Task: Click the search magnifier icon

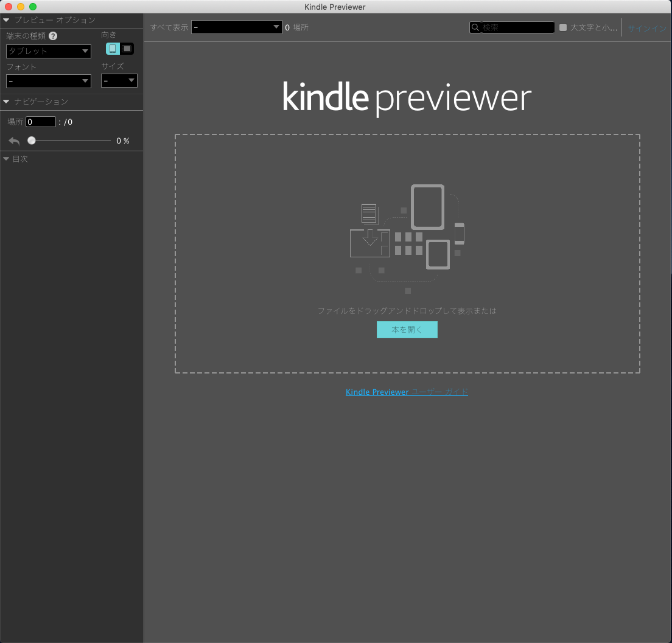Action: coord(475,27)
